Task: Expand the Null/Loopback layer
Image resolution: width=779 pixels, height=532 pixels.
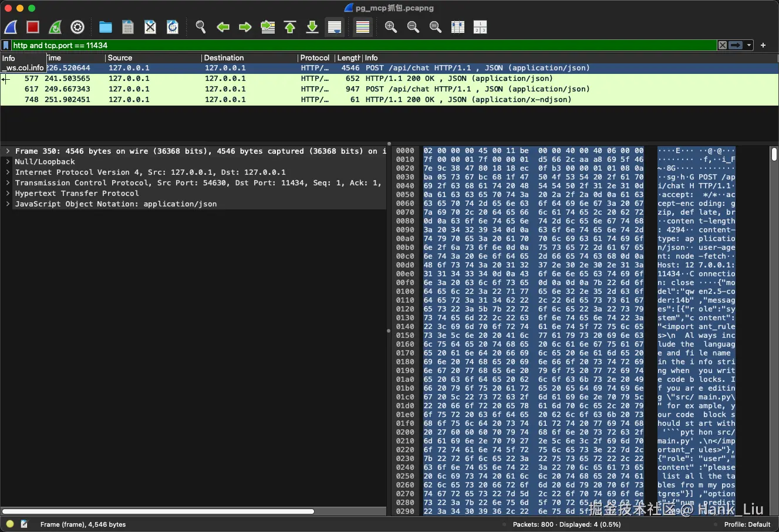Action: 8,162
